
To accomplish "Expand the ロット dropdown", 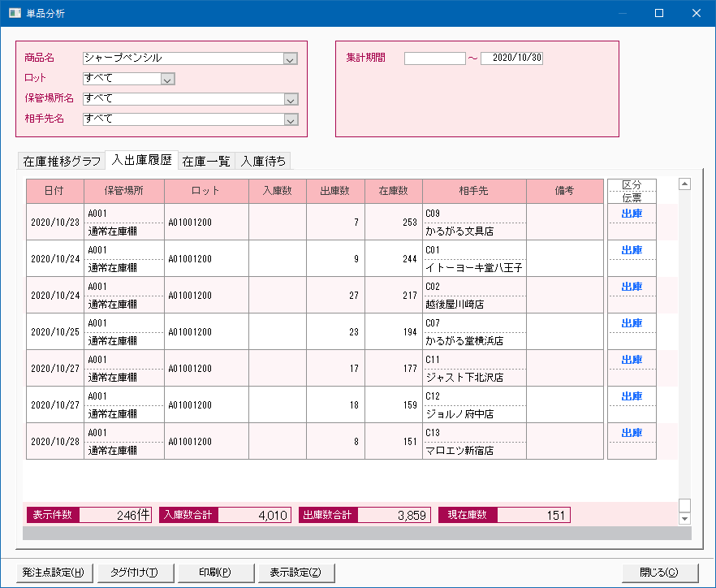I will click(x=168, y=79).
